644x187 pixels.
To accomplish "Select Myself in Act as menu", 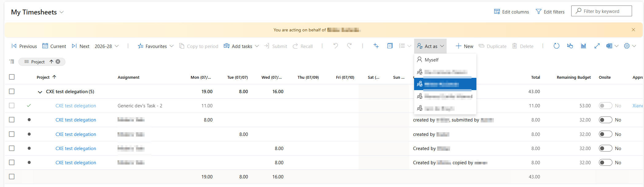I will (x=445, y=60).
